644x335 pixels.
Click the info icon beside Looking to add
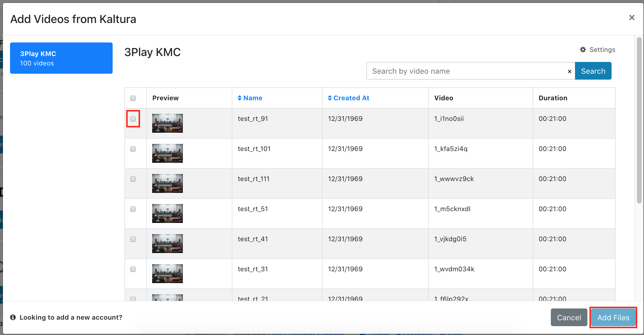tap(13, 317)
